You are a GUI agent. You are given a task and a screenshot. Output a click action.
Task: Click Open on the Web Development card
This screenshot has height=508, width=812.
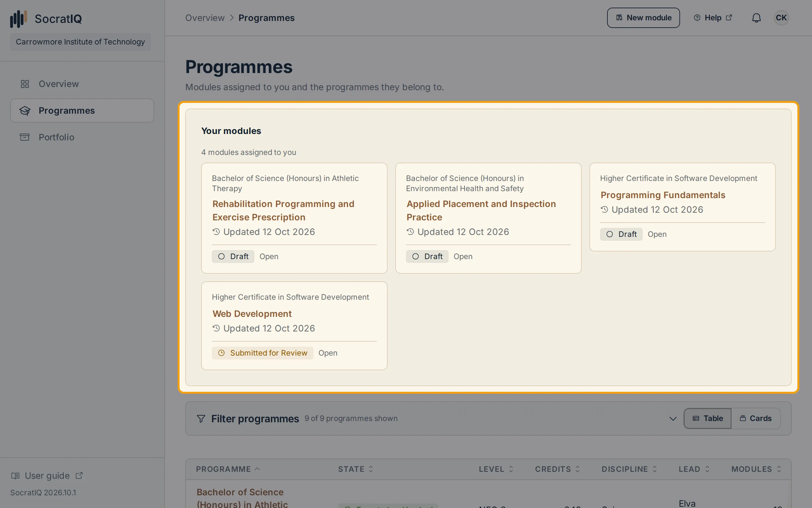pos(328,353)
